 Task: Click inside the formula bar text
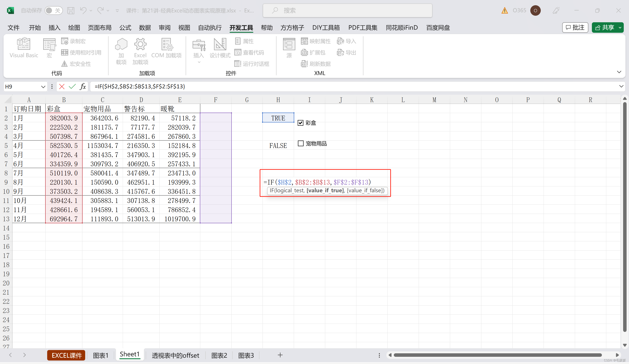tap(140, 86)
